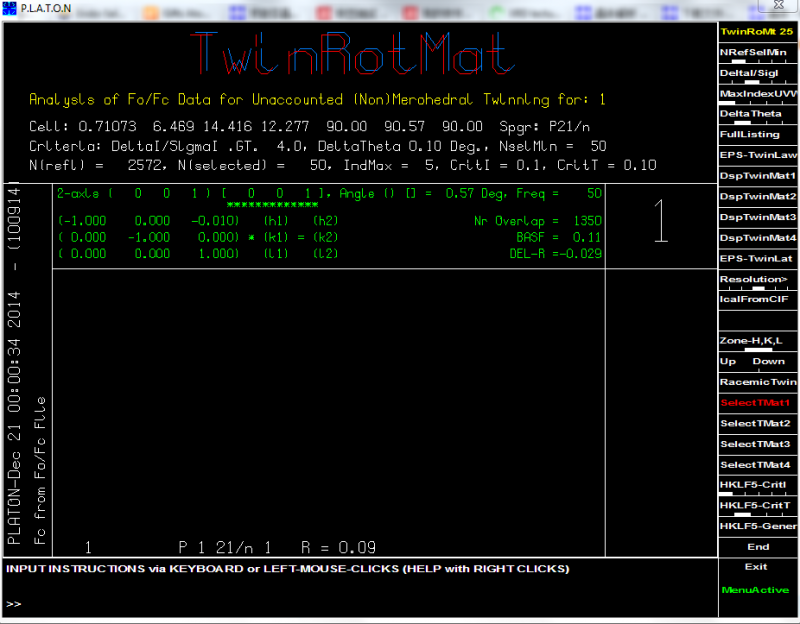The width and height of the screenshot is (800, 624).
Task: Click the >> command input line
Action: click(x=360, y=604)
